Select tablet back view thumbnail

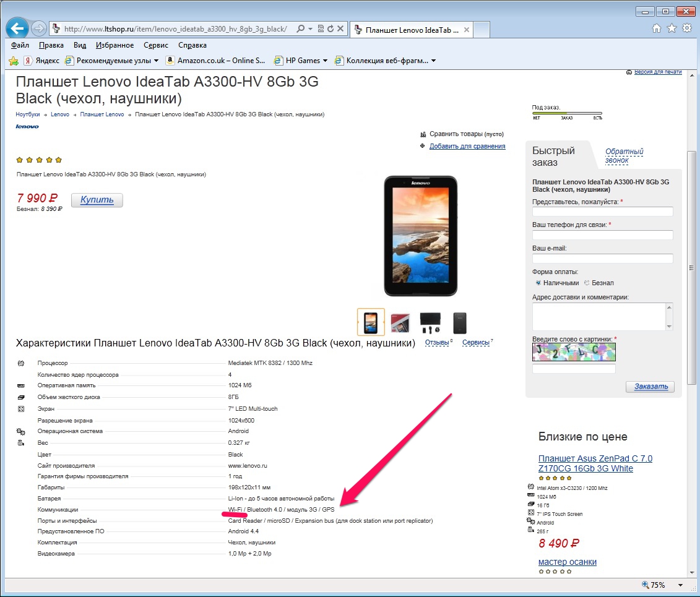point(459,322)
